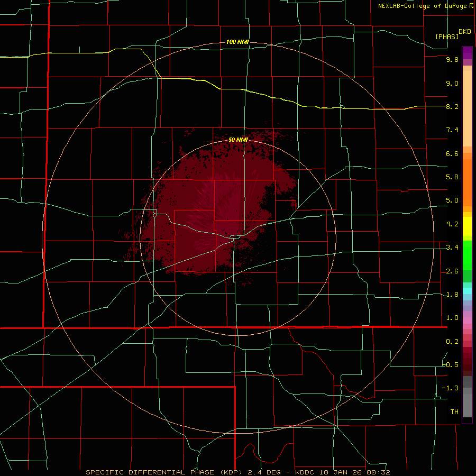Click the 0.2 scale value

[x=452, y=342]
